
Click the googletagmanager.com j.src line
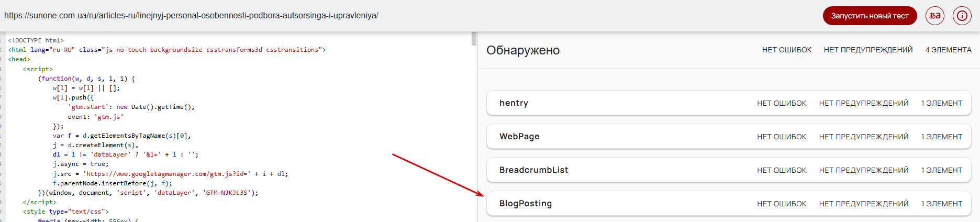(171, 174)
